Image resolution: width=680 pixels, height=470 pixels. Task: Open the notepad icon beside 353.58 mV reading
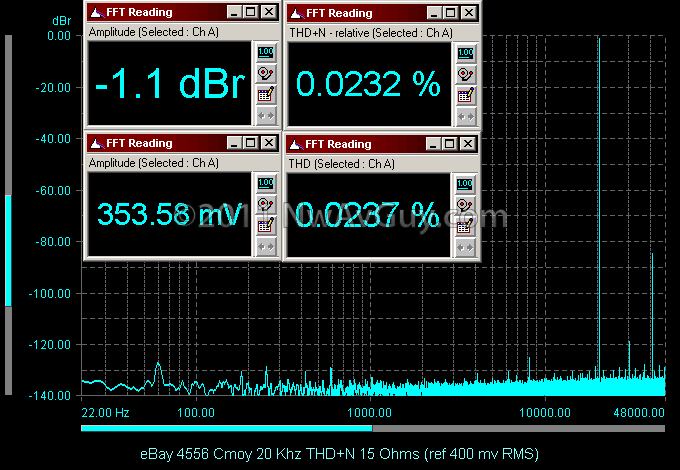[x=266, y=225]
